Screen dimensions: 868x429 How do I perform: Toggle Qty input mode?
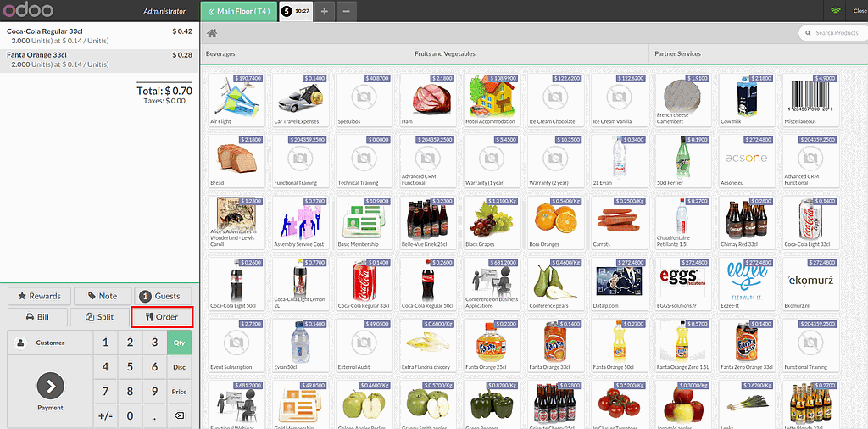pyautogui.click(x=179, y=343)
